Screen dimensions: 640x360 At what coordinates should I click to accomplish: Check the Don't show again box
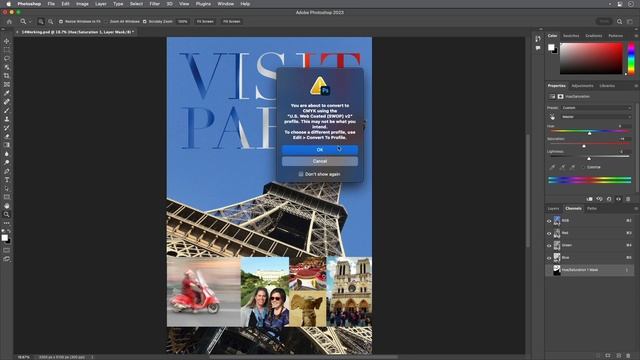click(301, 174)
